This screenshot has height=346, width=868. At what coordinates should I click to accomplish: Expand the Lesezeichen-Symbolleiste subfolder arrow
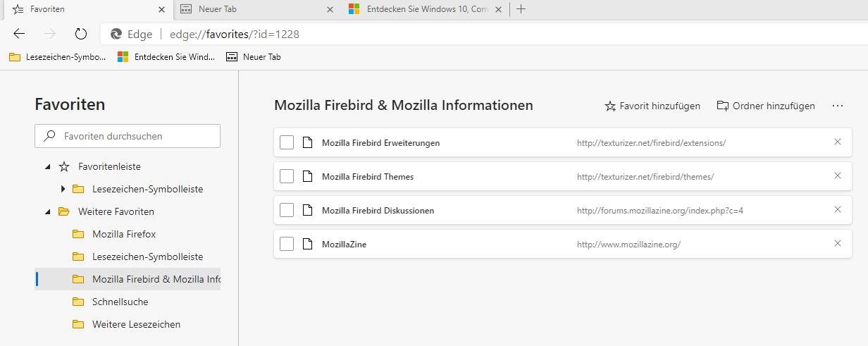click(x=63, y=189)
